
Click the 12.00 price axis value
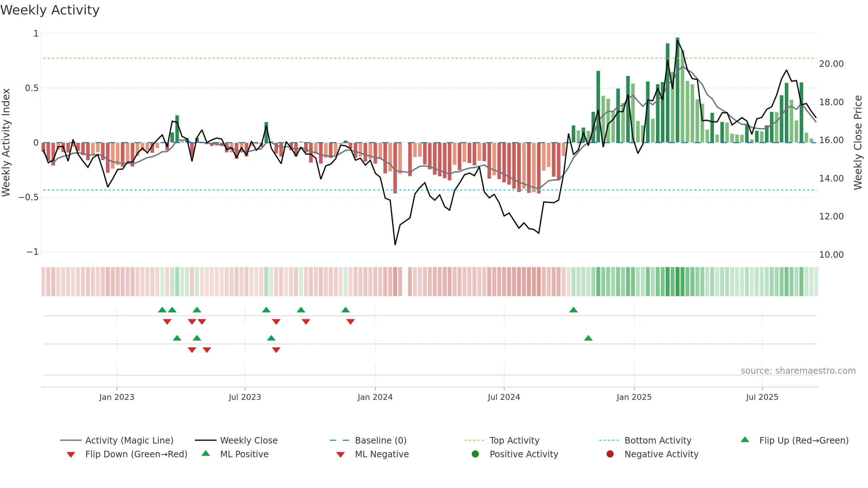[831, 217]
